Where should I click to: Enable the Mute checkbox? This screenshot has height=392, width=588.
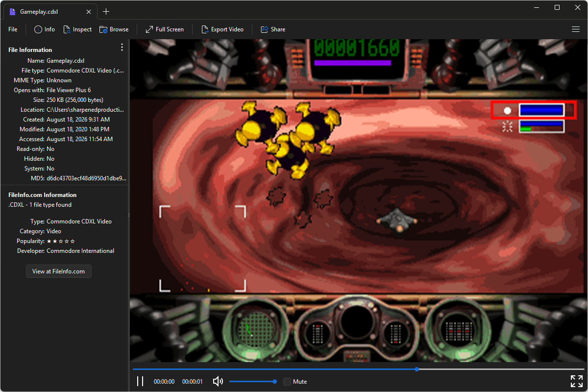pos(287,381)
